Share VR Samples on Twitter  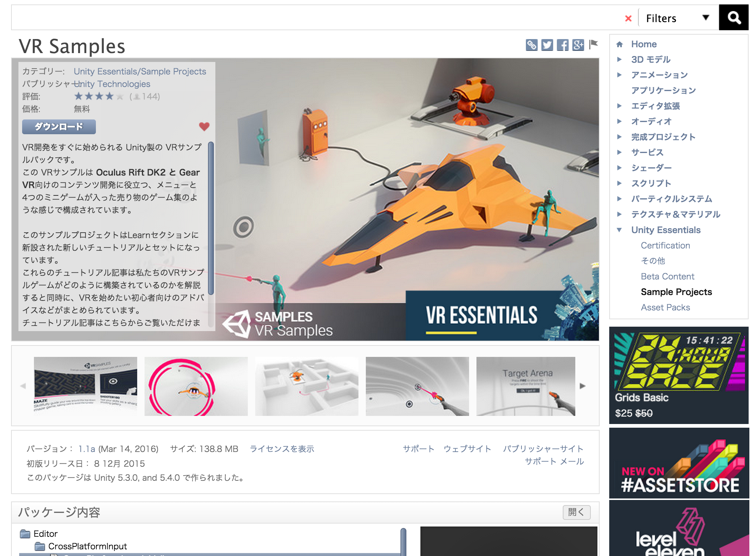(x=547, y=45)
